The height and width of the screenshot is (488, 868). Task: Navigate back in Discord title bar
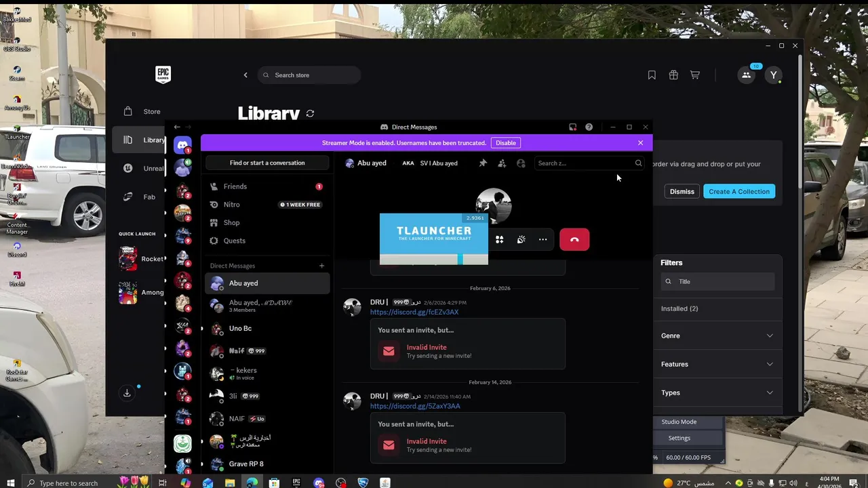(177, 127)
